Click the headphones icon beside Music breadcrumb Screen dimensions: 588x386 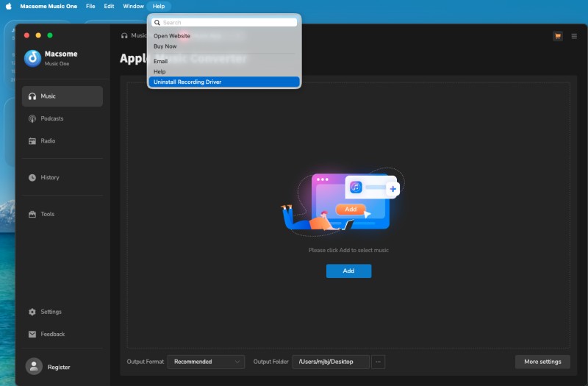tap(124, 35)
